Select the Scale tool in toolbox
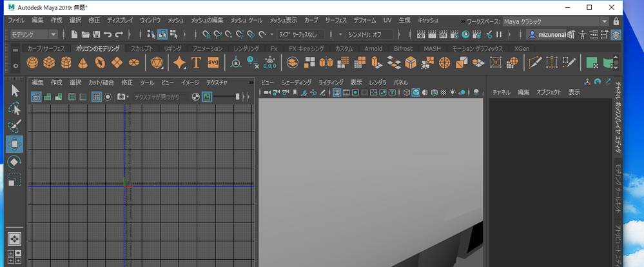This screenshot has width=644, height=267. click(14, 180)
